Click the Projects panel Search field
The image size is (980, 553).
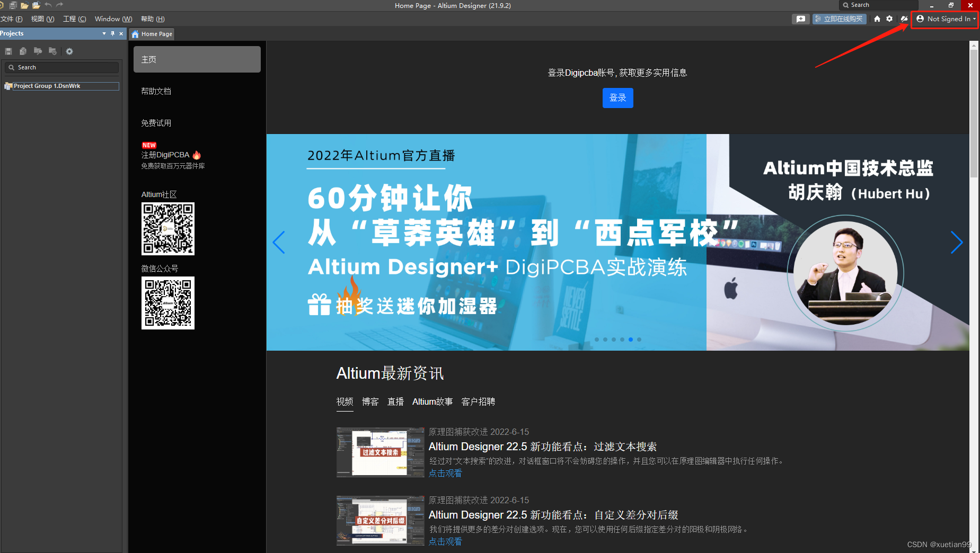pos(62,67)
